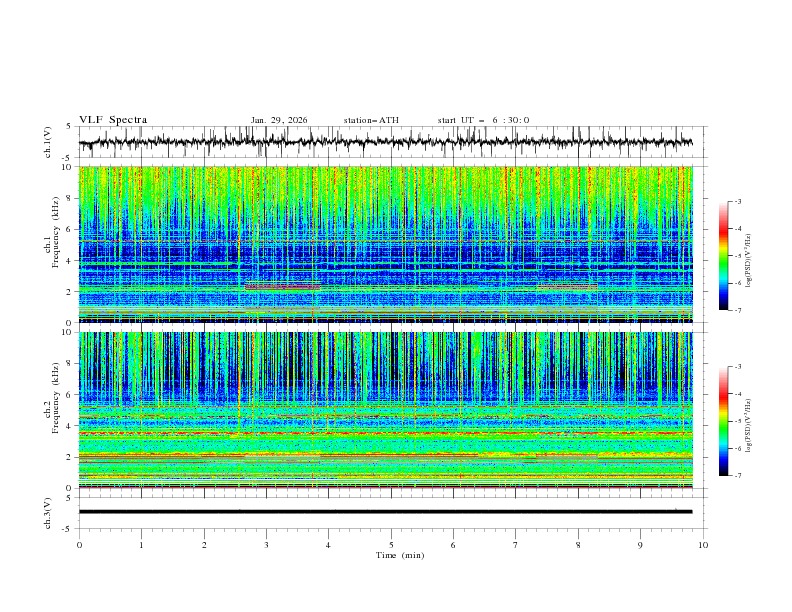Click the "2" kHz tick on the ch.2 spectrogram axis
792x612 pixels.
(71, 457)
